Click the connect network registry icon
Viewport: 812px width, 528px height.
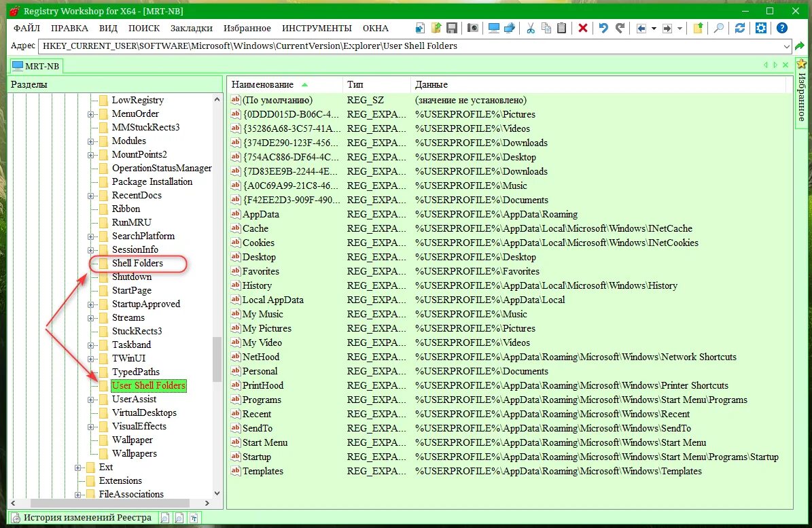click(510, 28)
